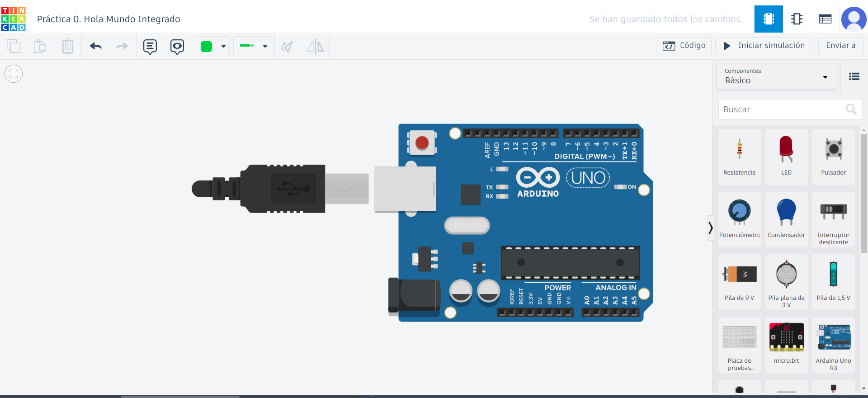868x398 pixels.
Task: Click the zoom to fit icon
Action: (14, 74)
